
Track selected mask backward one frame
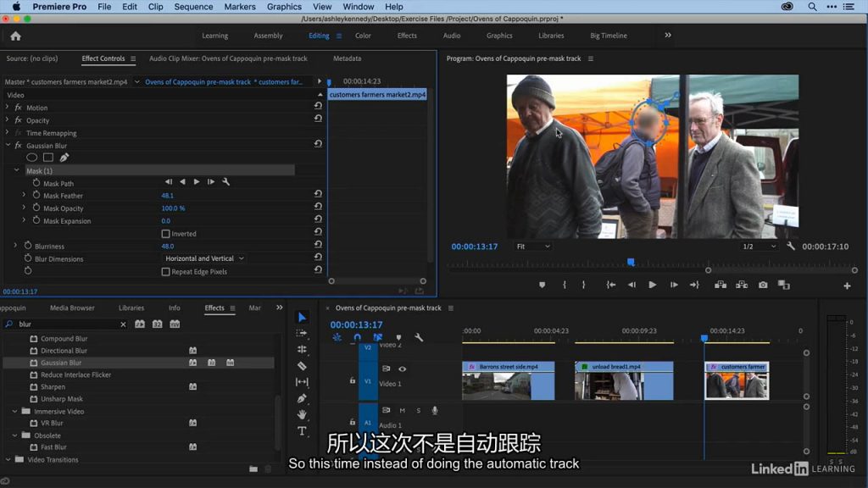(169, 181)
